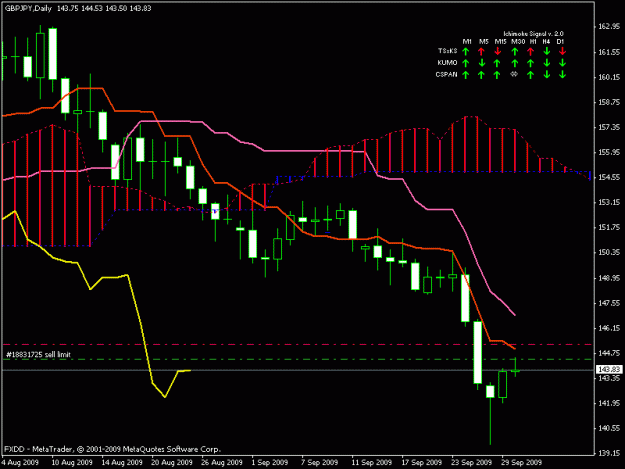
Task: Click the Ichimoku Signal v. 2.0 title
Action: 533,33
